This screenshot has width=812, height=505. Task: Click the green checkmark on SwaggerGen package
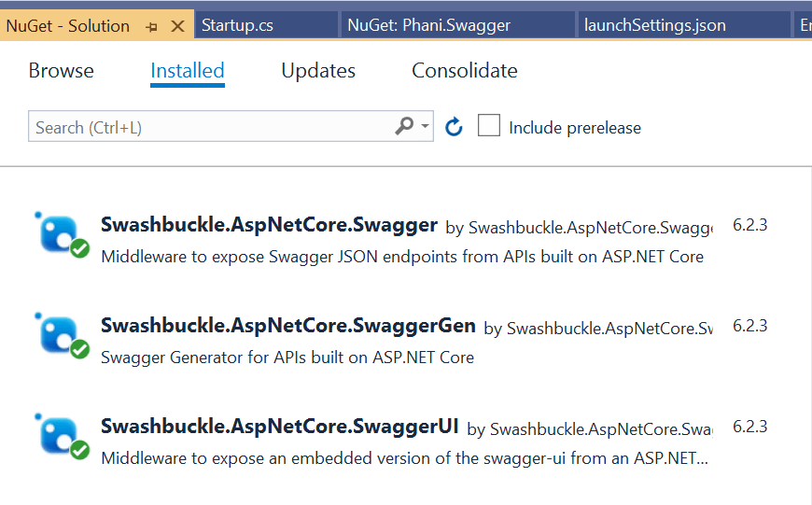pos(80,349)
